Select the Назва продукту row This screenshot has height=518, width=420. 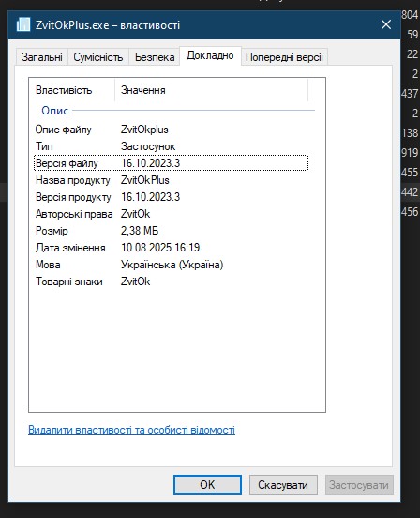coord(171,180)
